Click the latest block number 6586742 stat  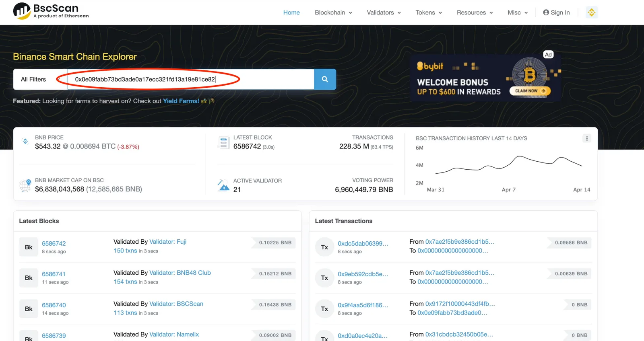click(x=247, y=146)
